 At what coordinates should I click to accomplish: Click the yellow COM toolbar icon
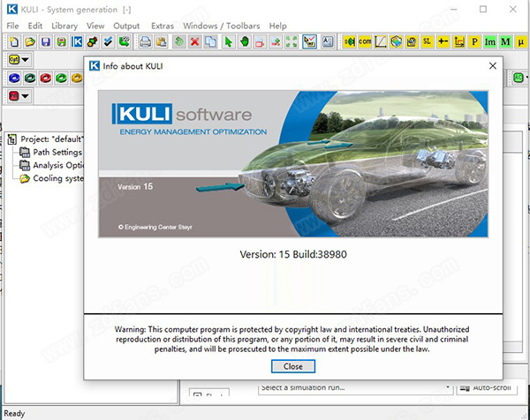click(x=365, y=41)
